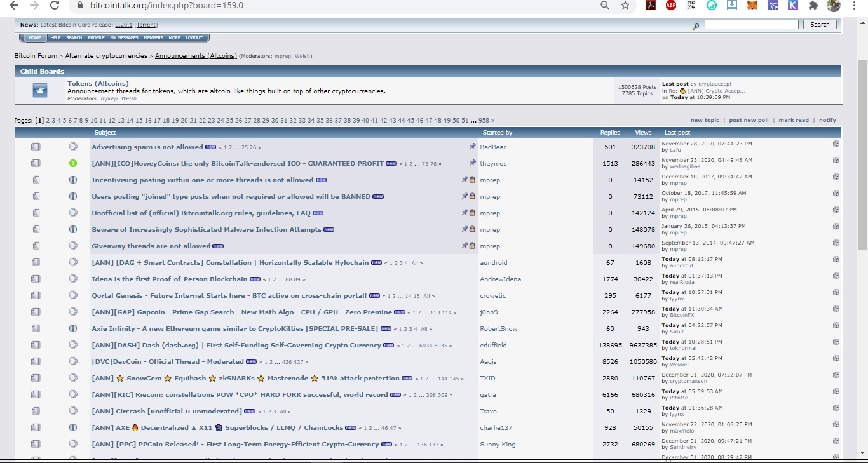Click 'Alternate cryptocurrencies' in the breadcrumb
This screenshot has height=463, width=868.
tap(106, 56)
